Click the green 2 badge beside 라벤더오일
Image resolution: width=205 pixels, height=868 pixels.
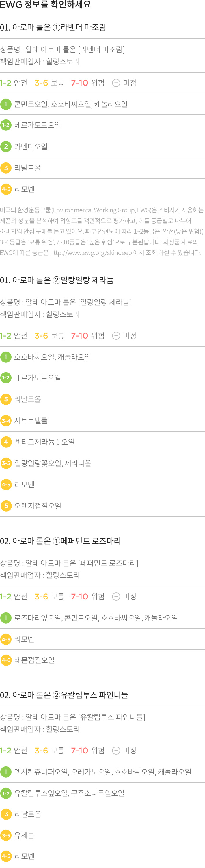pos(6,147)
